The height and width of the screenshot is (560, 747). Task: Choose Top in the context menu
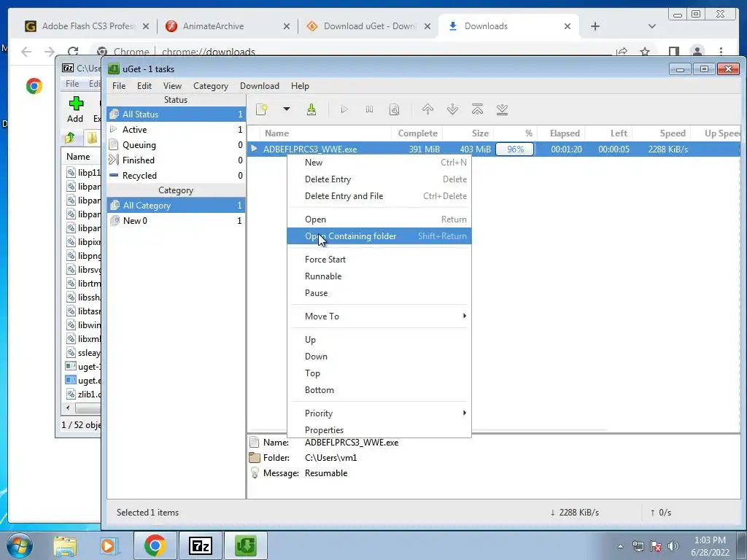(379, 373)
